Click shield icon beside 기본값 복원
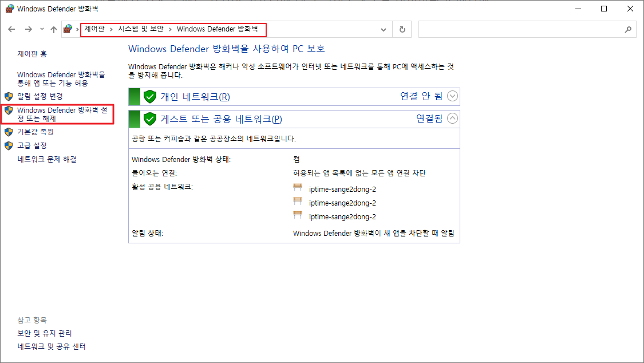 9,132
